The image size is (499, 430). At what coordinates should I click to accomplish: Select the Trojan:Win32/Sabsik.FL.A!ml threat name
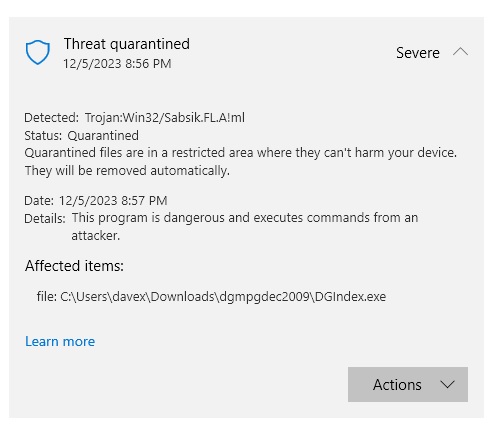165,118
